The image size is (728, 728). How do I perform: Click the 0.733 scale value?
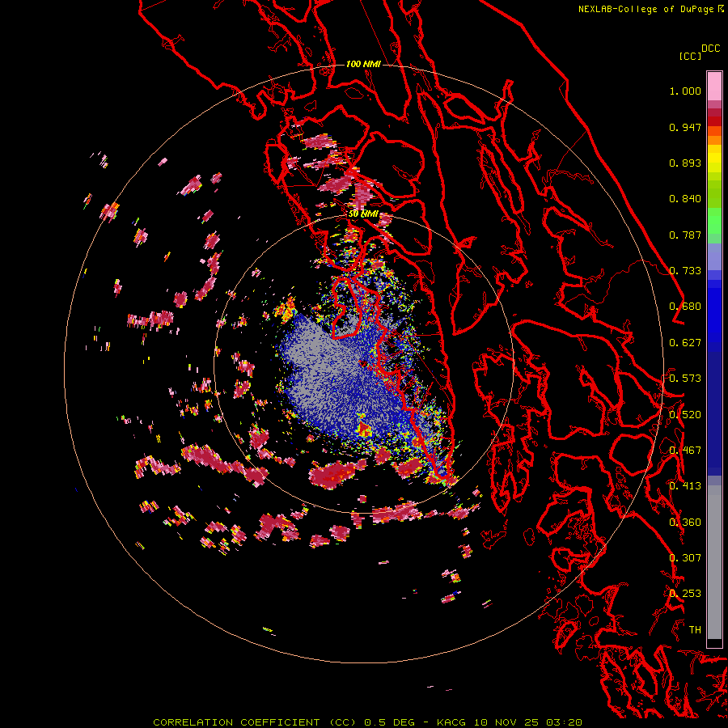point(685,271)
